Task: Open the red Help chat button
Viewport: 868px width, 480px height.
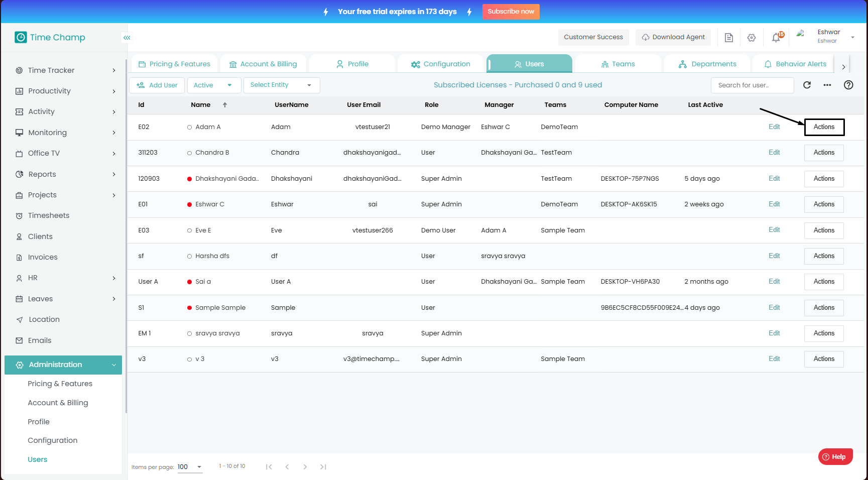Action: coord(835,457)
